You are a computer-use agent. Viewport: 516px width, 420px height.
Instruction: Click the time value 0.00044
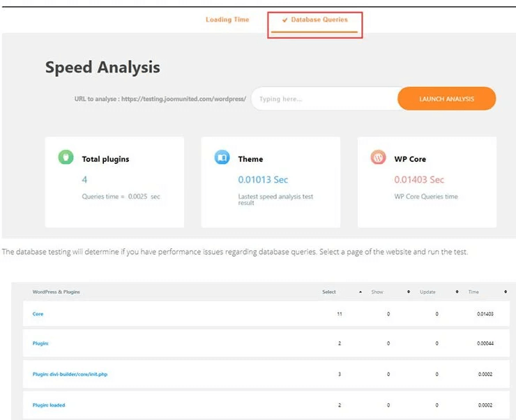[x=485, y=343]
